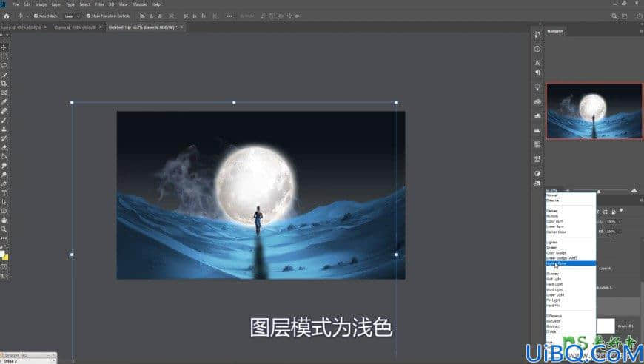Choose Normal blend mode

point(571,195)
